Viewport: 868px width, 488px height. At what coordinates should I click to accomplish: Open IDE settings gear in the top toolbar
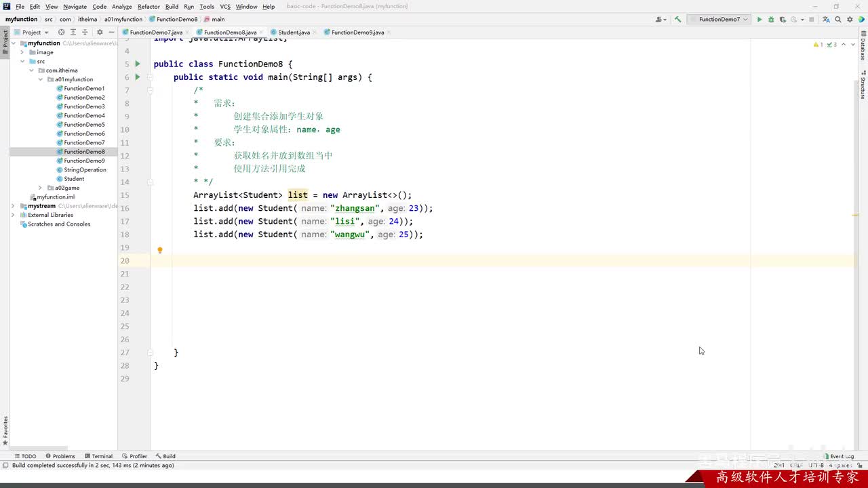pos(850,20)
